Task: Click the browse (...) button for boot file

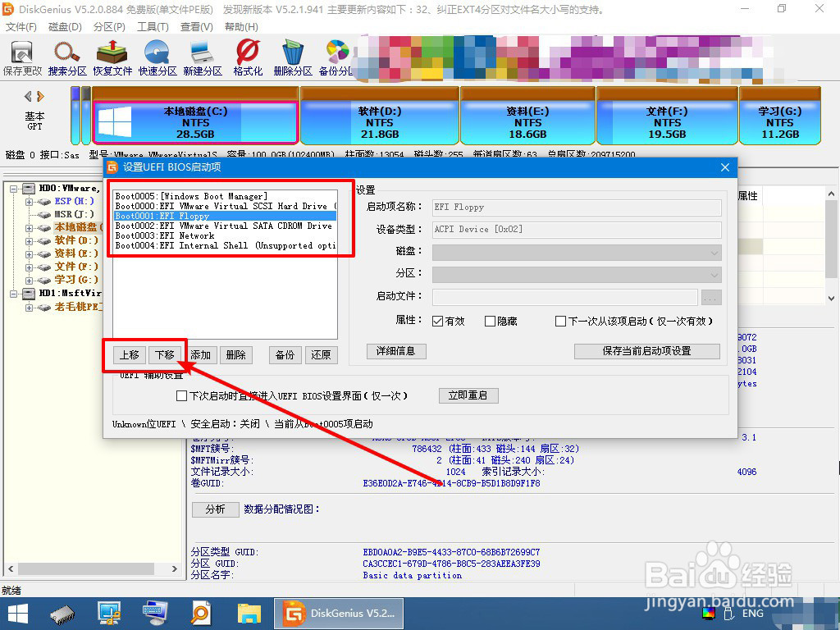Action: coord(711,297)
